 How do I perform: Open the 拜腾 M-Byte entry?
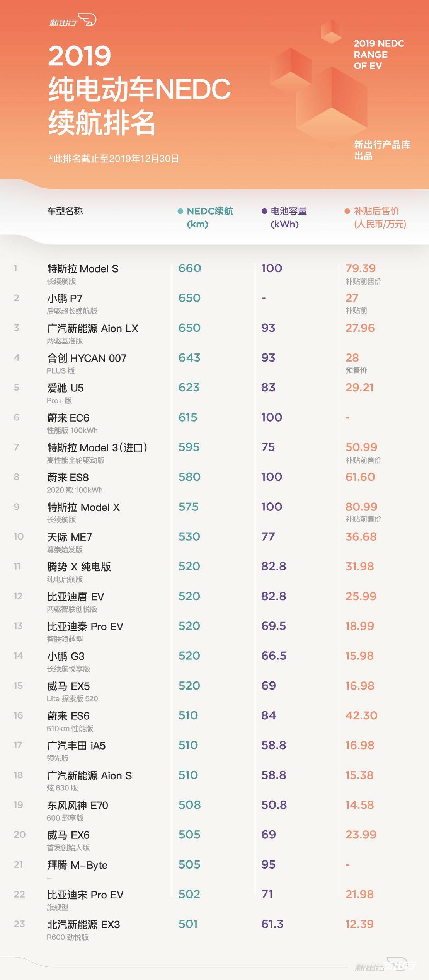[77, 865]
